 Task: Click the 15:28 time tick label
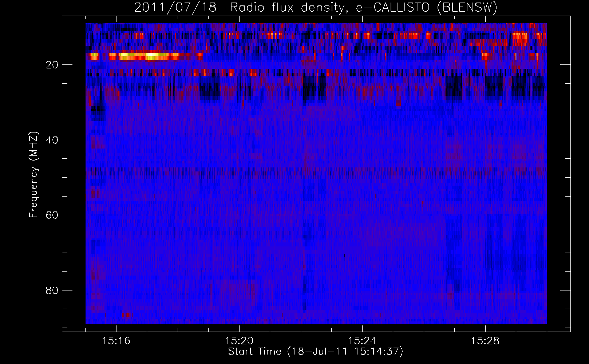pyautogui.click(x=485, y=341)
